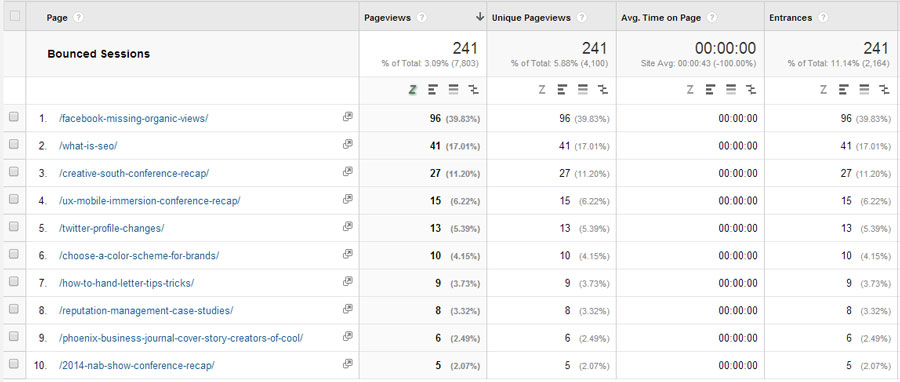Viewport: 900px width, 382px height.
Task: Click help icon next to Page header
Action: coord(79,18)
